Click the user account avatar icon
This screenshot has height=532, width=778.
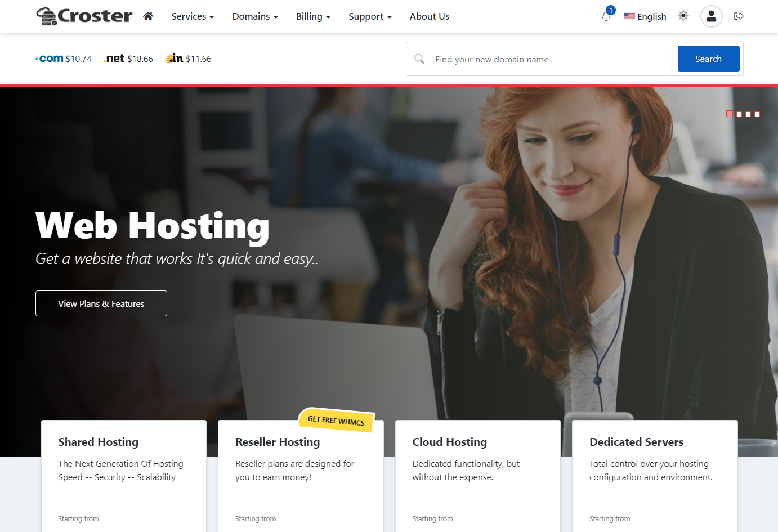[x=711, y=16]
